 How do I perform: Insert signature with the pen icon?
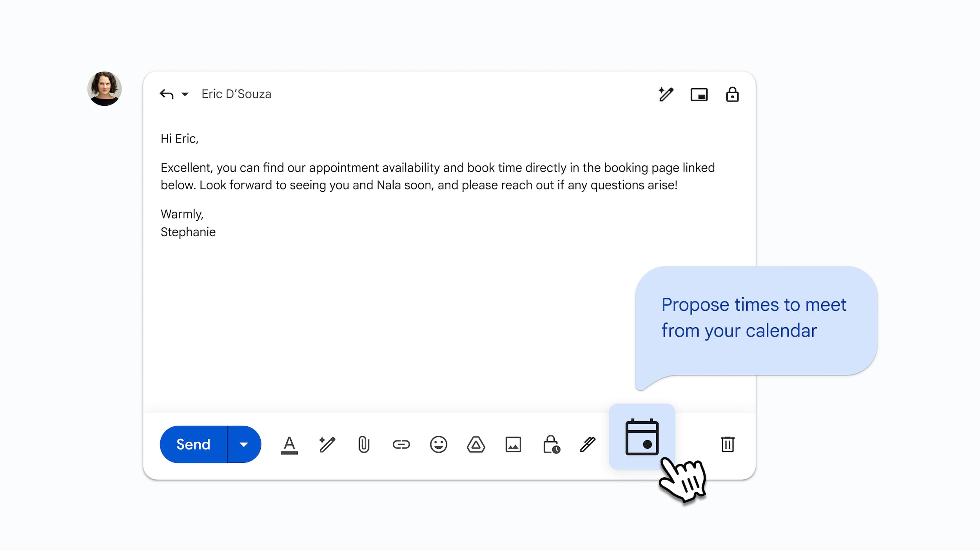(x=588, y=444)
